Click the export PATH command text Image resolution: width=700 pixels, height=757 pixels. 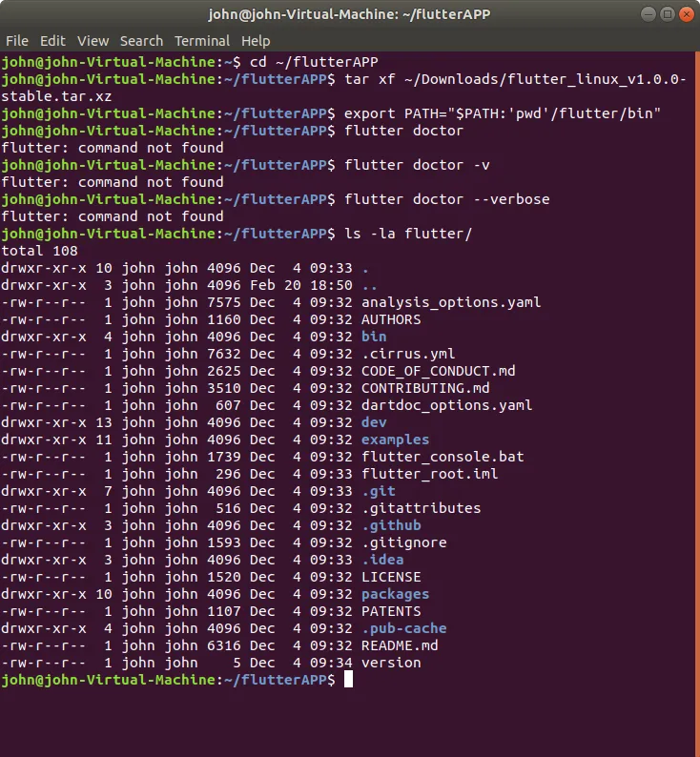502,114
